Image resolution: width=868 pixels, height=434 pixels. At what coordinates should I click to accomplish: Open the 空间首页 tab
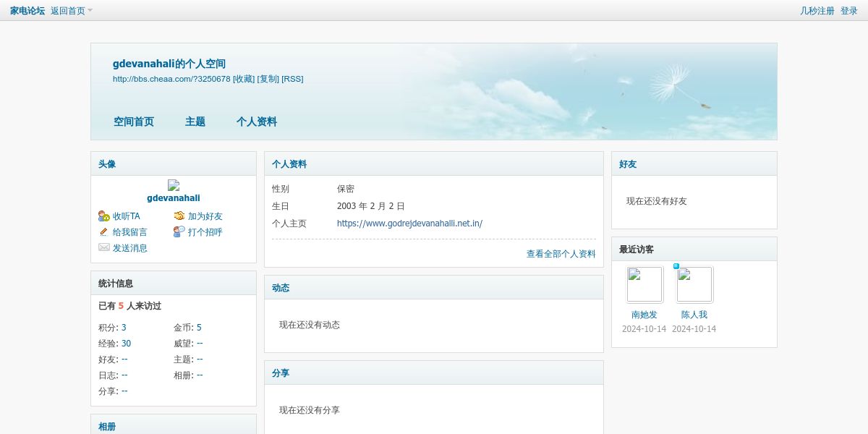pos(134,122)
